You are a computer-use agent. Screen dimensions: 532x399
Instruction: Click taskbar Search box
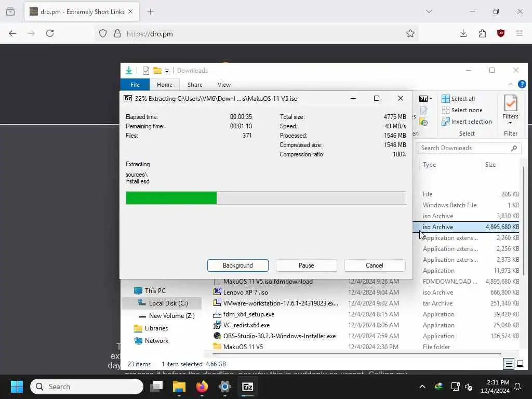pyautogui.click(x=87, y=387)
